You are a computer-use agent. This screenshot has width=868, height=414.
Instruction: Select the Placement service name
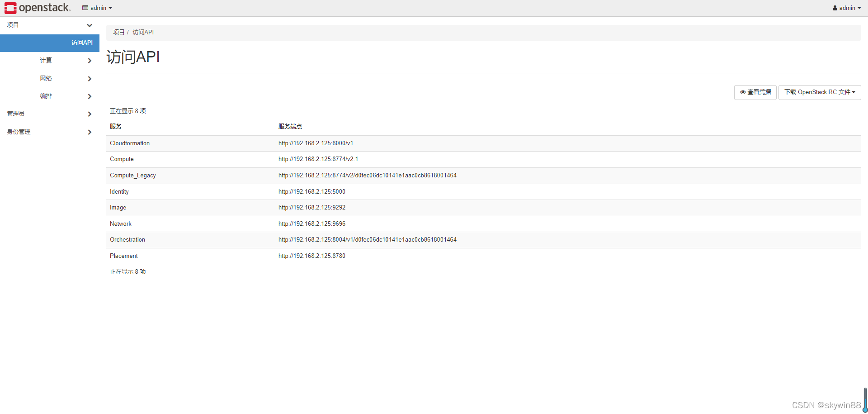pos(124,256)
